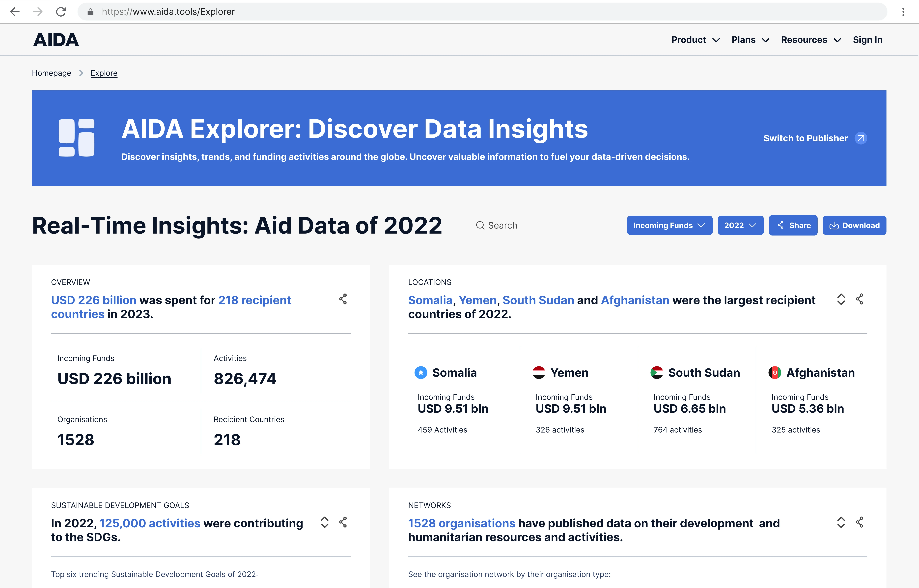Open the 2022 year dropdown
Screen dimensions: 919x588
tap(740, 225)
